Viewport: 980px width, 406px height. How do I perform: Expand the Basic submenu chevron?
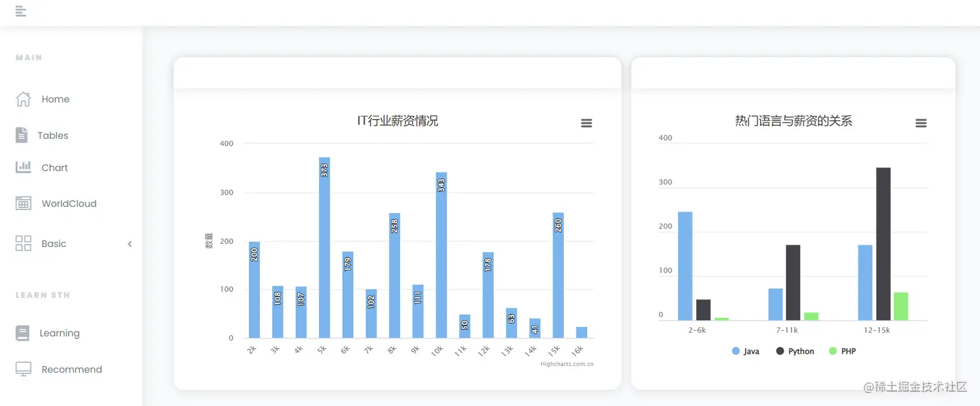130,244
